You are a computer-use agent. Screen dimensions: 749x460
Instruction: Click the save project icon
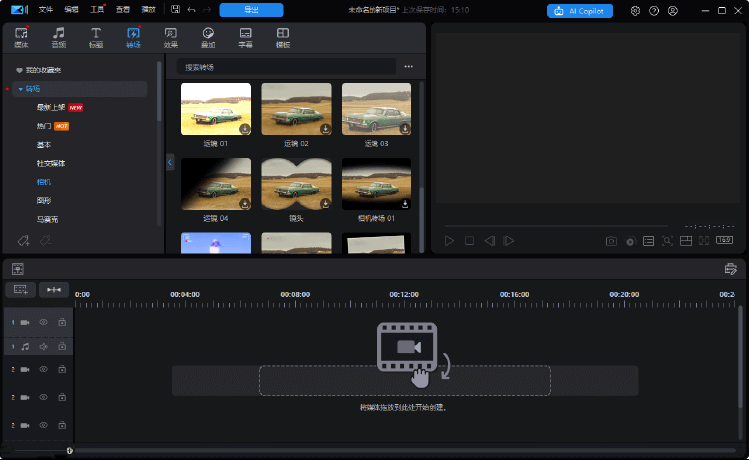[x=176, y=10]
